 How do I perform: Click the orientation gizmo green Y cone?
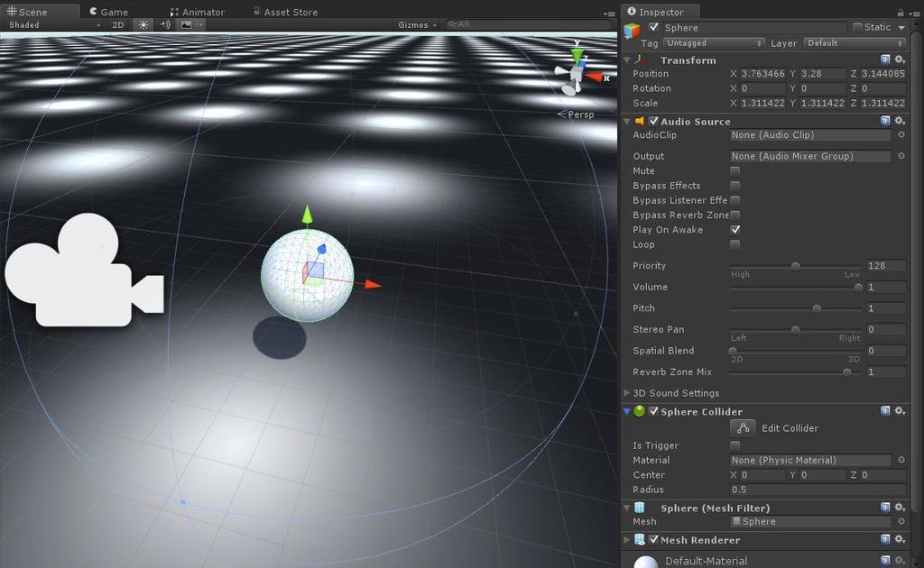[x=577, y=55]
